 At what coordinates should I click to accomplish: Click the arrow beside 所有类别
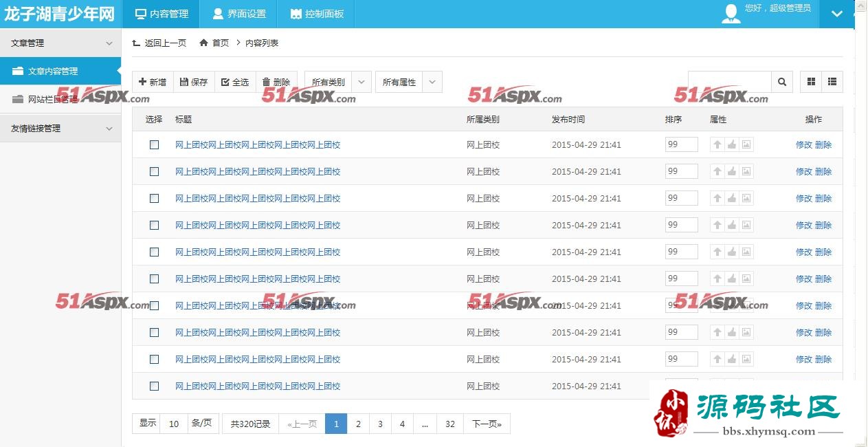362,82
